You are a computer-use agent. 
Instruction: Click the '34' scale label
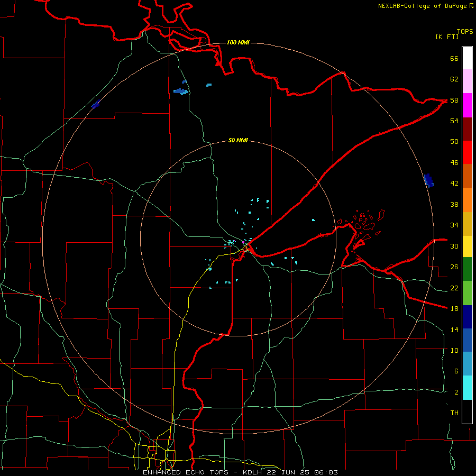[454, 225]
